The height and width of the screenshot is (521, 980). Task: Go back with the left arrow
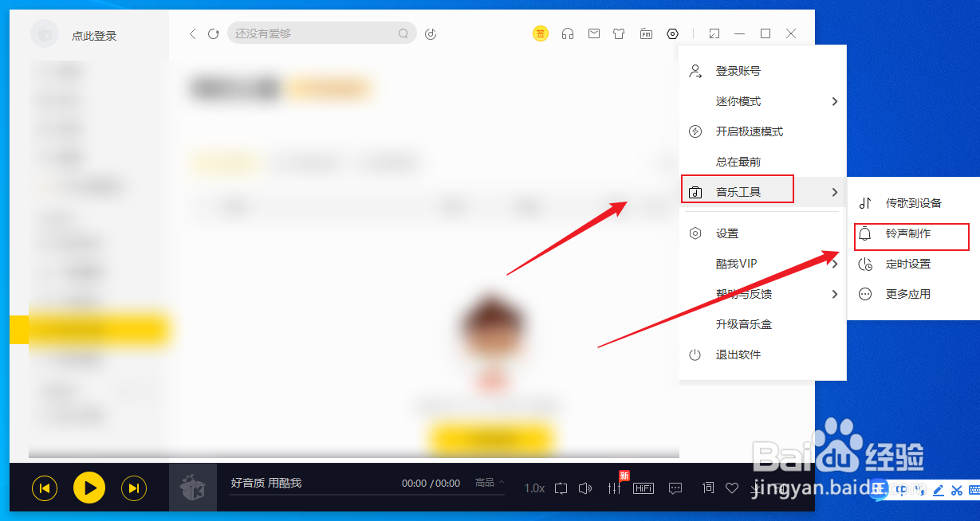point(192,33)
